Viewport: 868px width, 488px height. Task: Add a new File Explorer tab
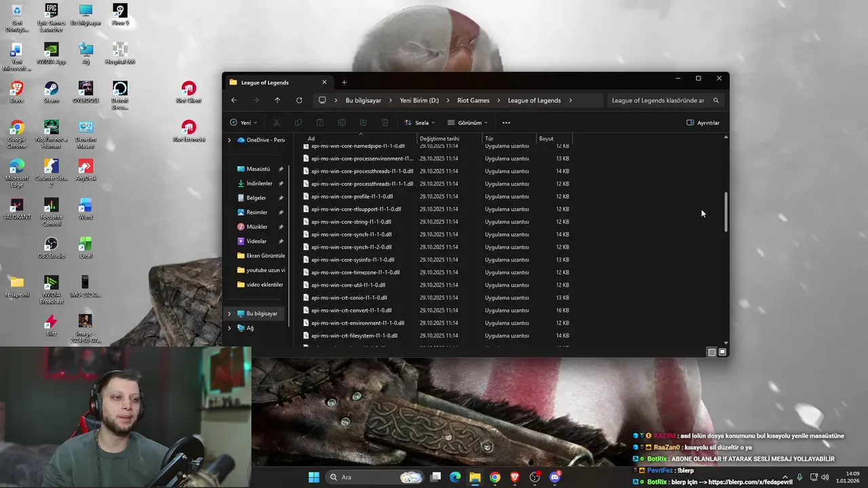[x=344, y=83]
